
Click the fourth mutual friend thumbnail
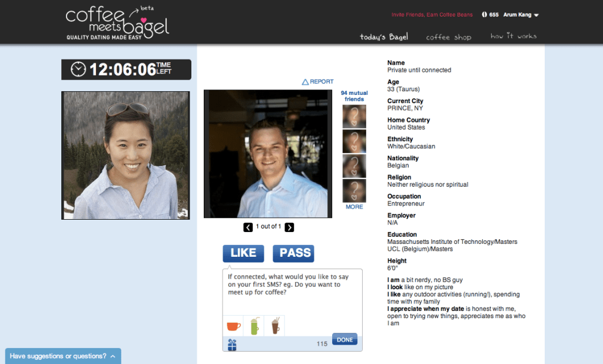click(354, 190)
